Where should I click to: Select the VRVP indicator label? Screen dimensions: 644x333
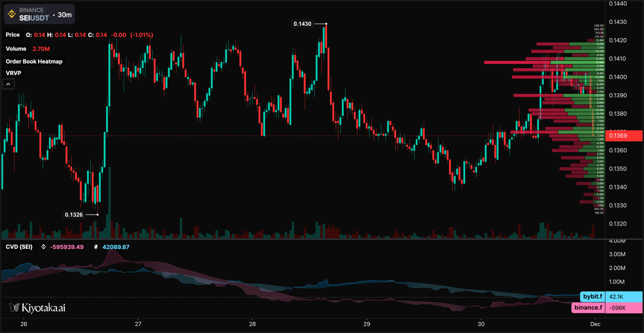point(14,73)
